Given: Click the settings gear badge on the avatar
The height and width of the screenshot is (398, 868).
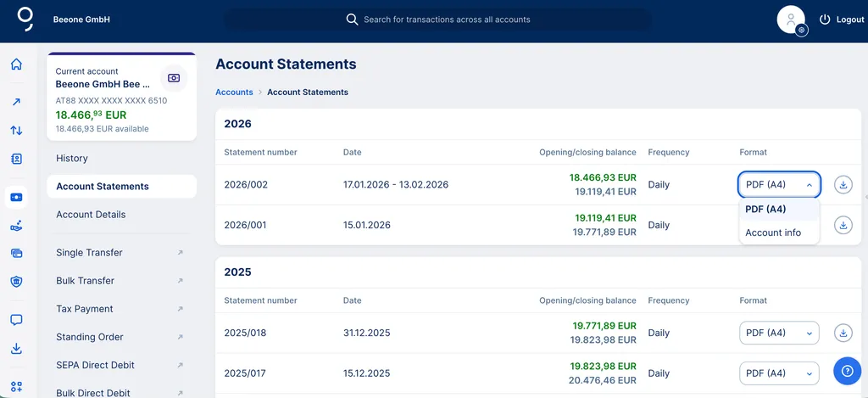Looking at the screenshot, I should tap(801, 31).
